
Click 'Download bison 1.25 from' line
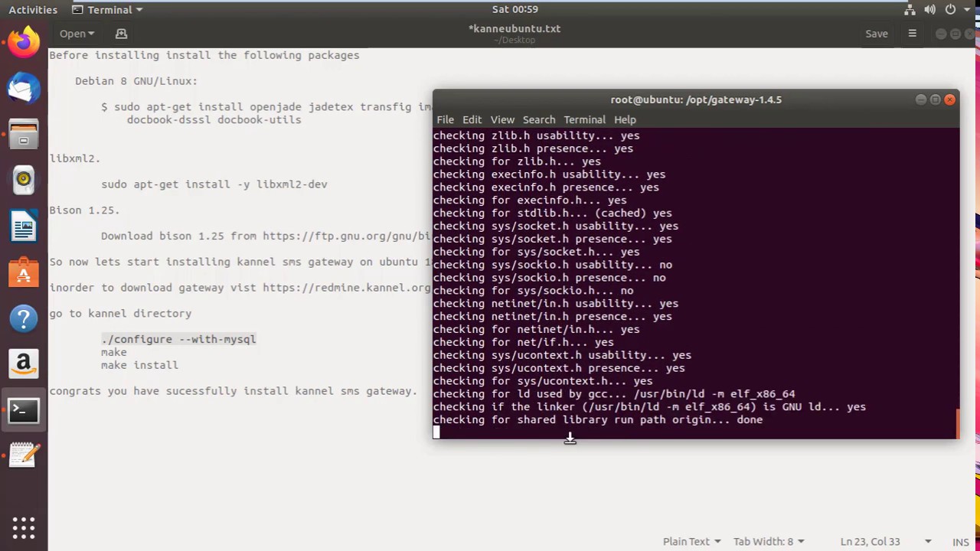266,236
